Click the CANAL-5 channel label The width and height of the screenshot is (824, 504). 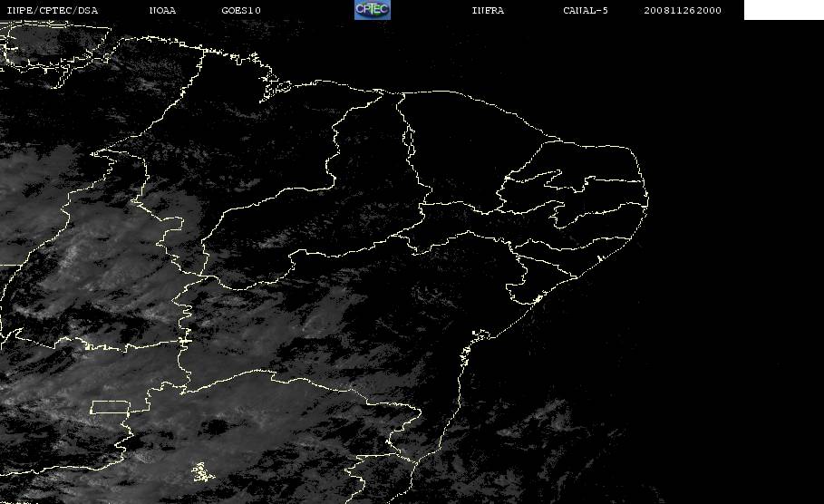(586, 11)
